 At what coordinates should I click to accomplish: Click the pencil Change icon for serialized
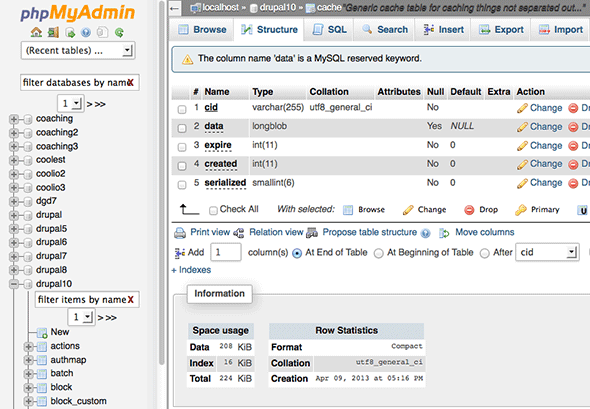click(x=522, y=183)
